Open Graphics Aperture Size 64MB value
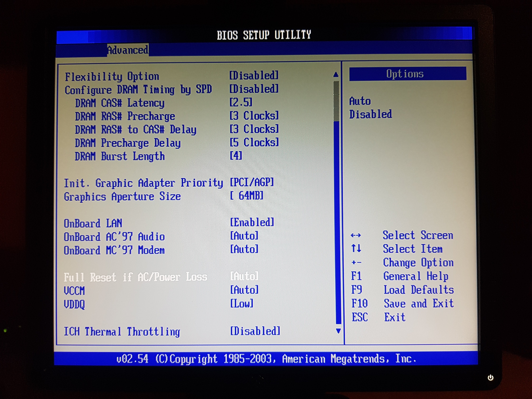This screenshot has height=399, width=532. coord(246,196)
